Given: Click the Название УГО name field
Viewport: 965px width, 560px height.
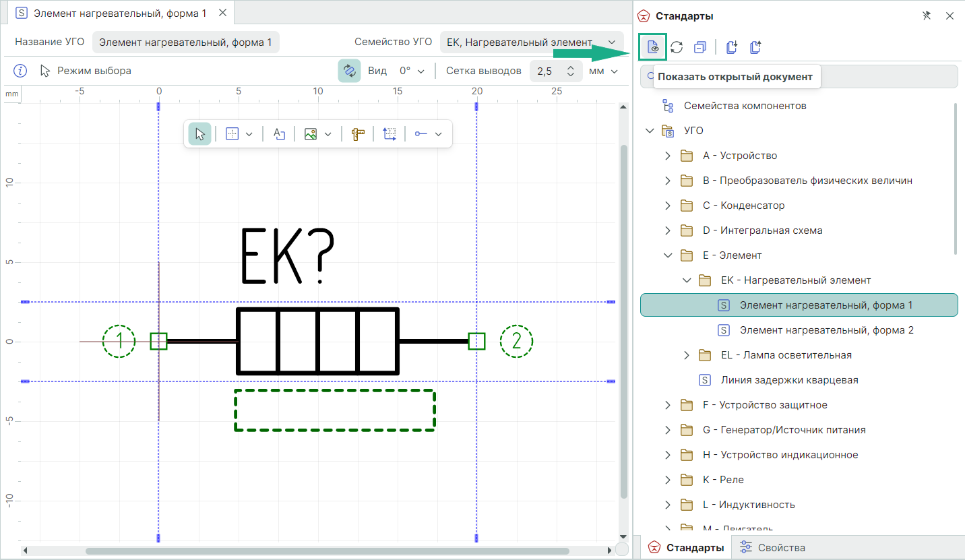Looking at the screenshot, I should [x=185, y=42].
